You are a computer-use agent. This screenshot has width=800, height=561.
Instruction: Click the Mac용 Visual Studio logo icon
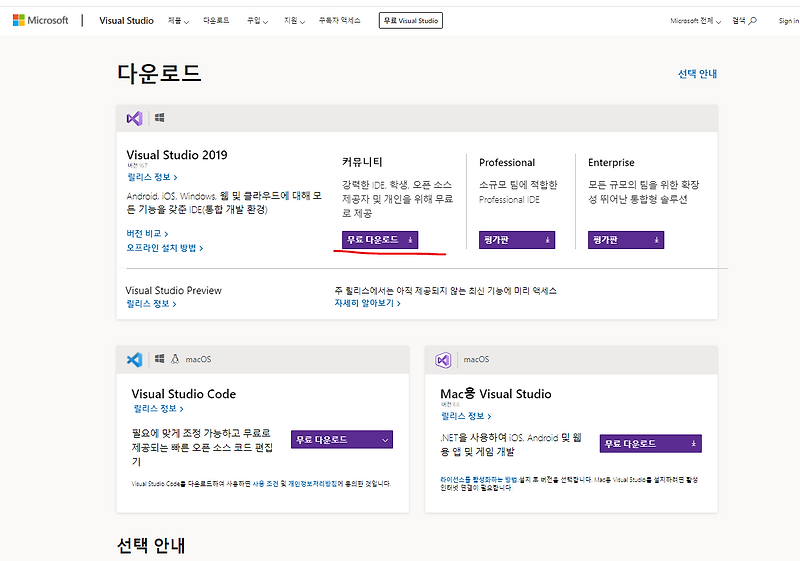(x=443, y=360)
